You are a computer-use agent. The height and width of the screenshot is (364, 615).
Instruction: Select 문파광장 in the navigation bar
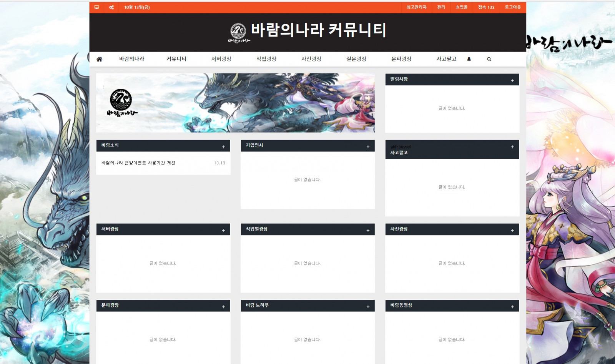pyautogui.click(x=401, y=59)
